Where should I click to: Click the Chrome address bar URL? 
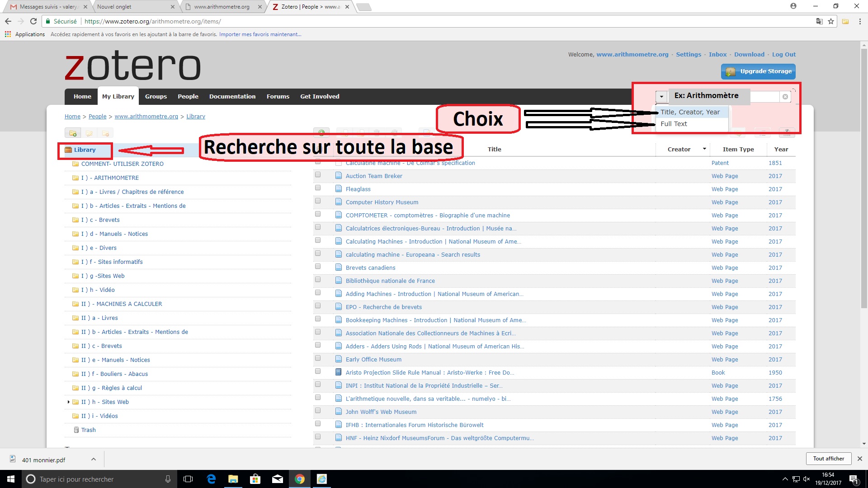[x=153, y=21]
